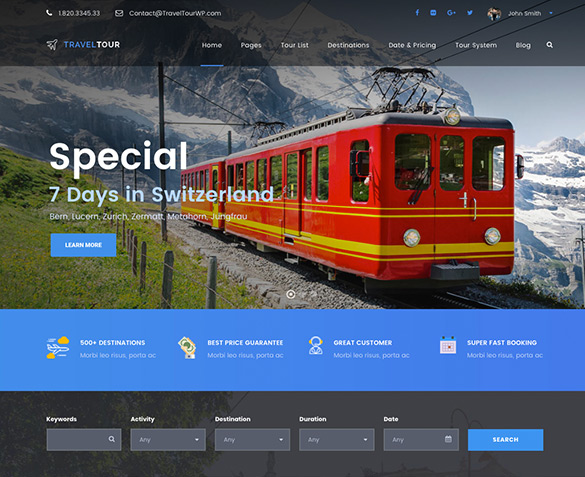The width and height of the screenshot is (585, 477).
Task: Click the Learn More button
Action: tap(83, 245)
